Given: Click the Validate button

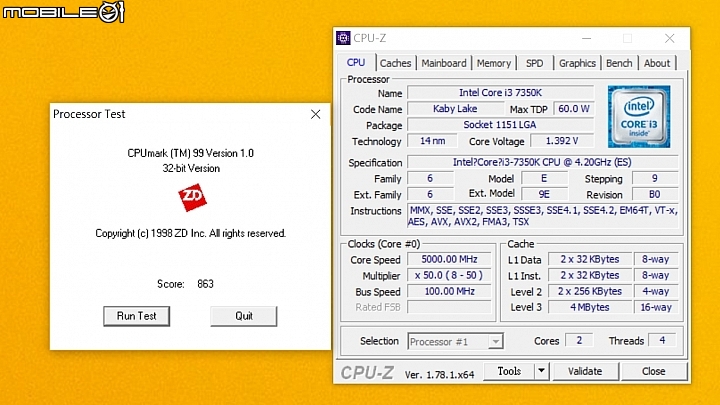Looking at the screenshot, I should point(585,371).
